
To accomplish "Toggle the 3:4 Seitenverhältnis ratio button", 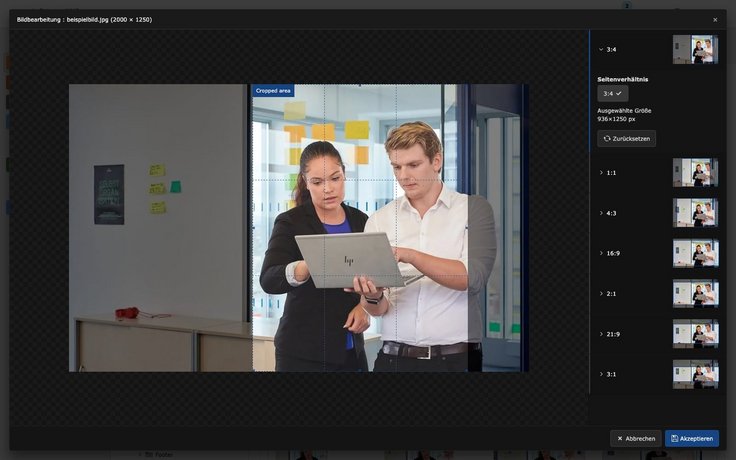I will coord(613,93).
